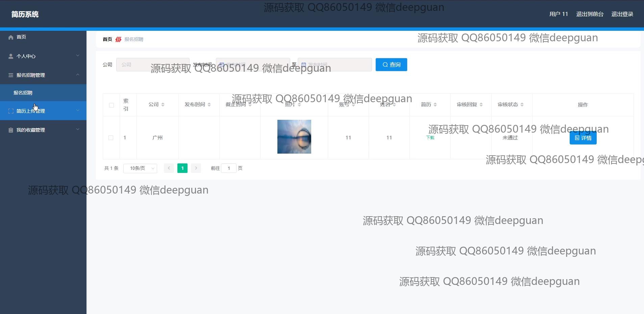Sort by 发布时间 column arrows

209,105
